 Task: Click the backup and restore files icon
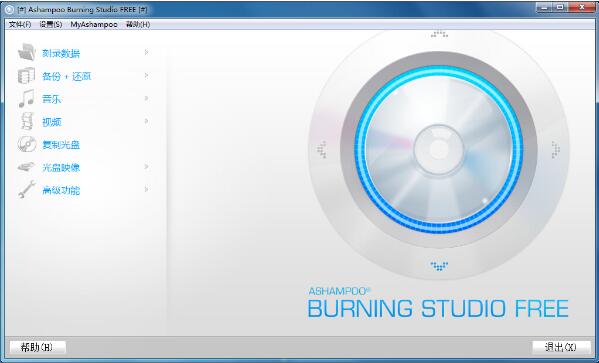(26, 75)
